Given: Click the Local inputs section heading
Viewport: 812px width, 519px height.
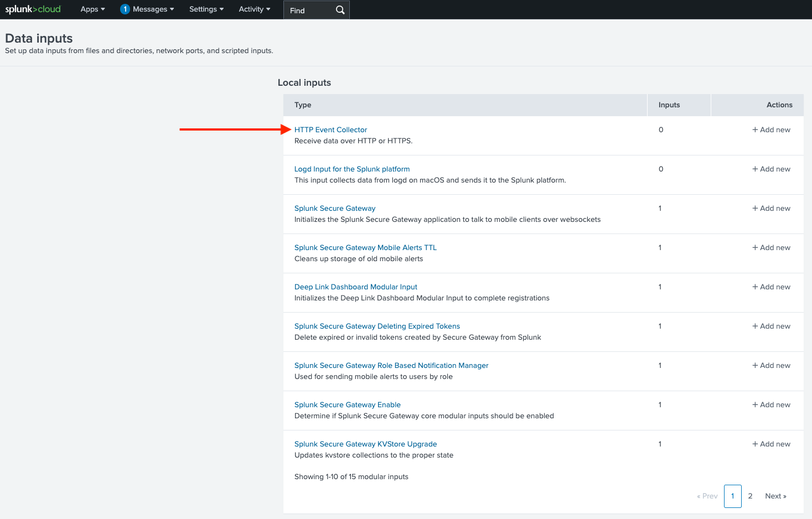Looking at the screenshot, I should click(304, 82).
